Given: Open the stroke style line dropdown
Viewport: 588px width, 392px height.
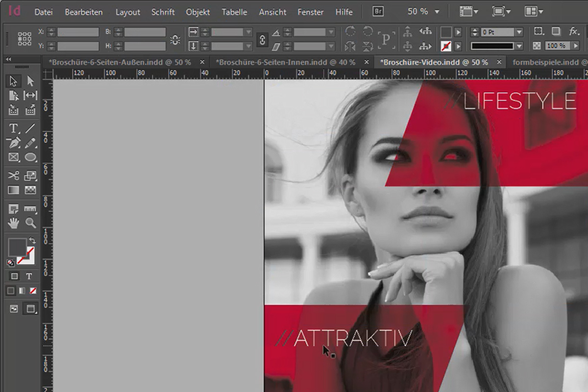Looking at the screenshot, I should coord(519,46).
